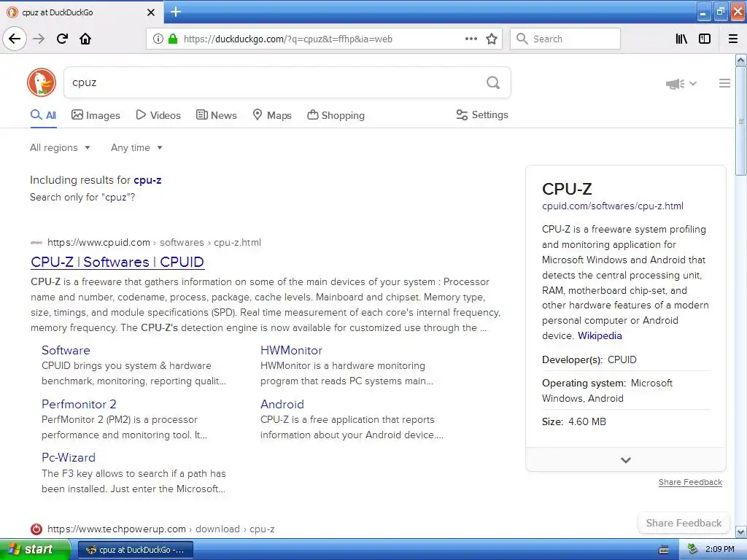This screenshot has width=747, height=560.
Task: Open the Library bookshelf icon
Action: pos(681,39)
